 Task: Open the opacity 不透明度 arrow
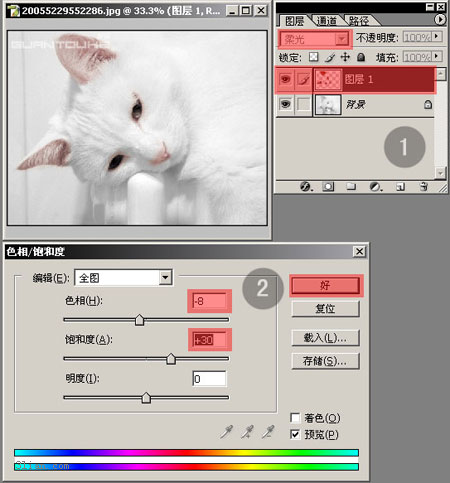pos(437,37)
